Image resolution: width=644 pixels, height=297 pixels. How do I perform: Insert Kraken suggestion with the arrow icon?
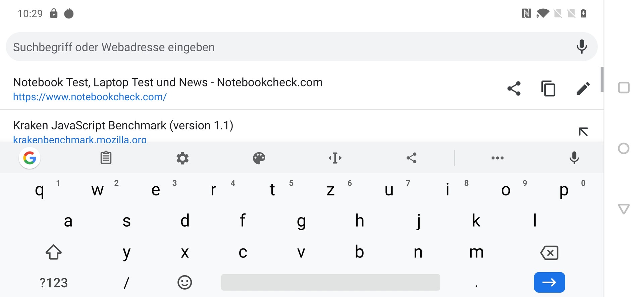tap(583, 132)
